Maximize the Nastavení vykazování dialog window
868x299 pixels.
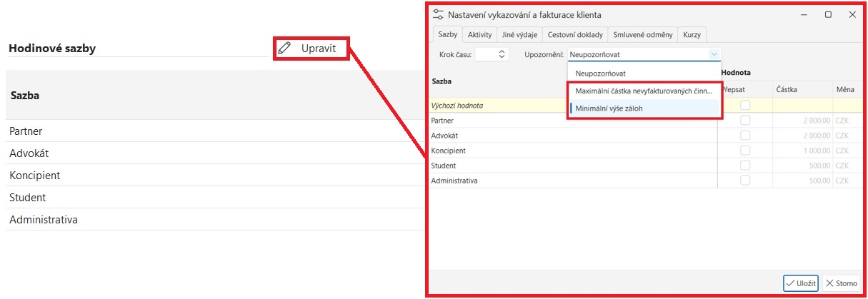click(x=828, y=14)
